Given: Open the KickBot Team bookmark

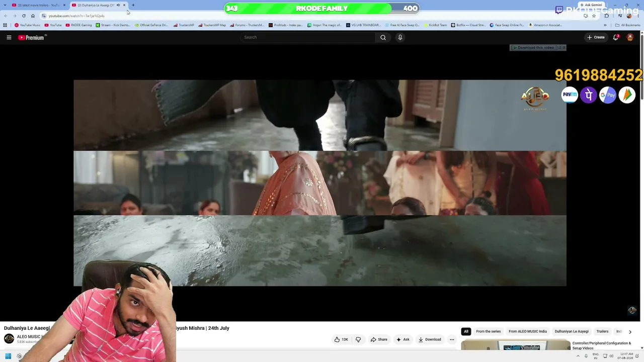Looking at the screenshot, I should [435, 25].
